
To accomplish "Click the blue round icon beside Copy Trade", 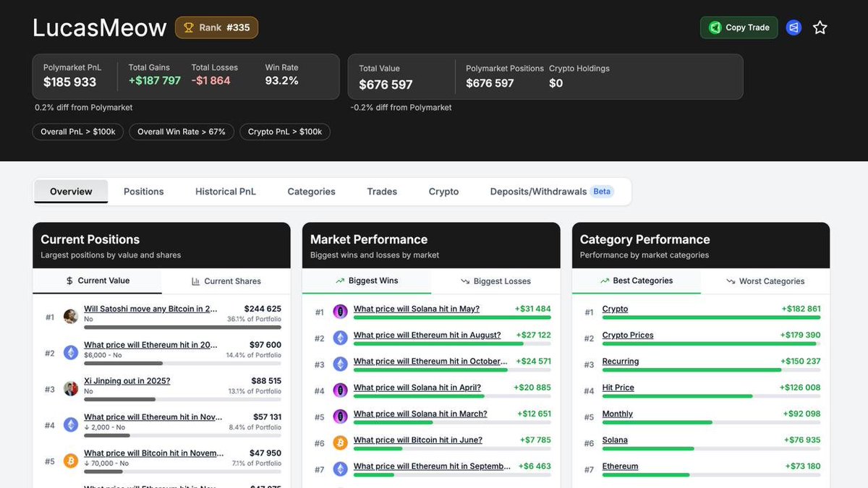I will pos(793,27).
